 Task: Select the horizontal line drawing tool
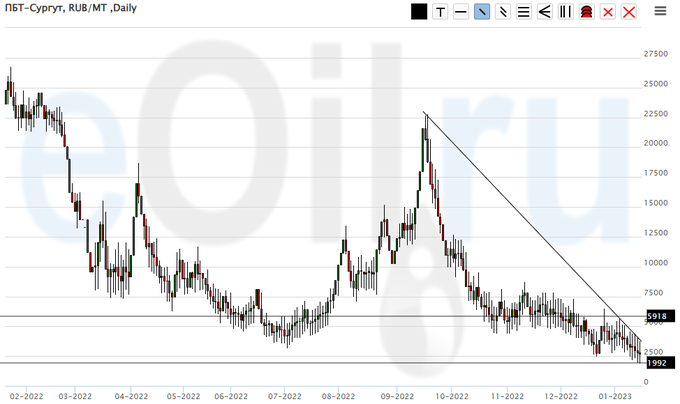(460, 12)
